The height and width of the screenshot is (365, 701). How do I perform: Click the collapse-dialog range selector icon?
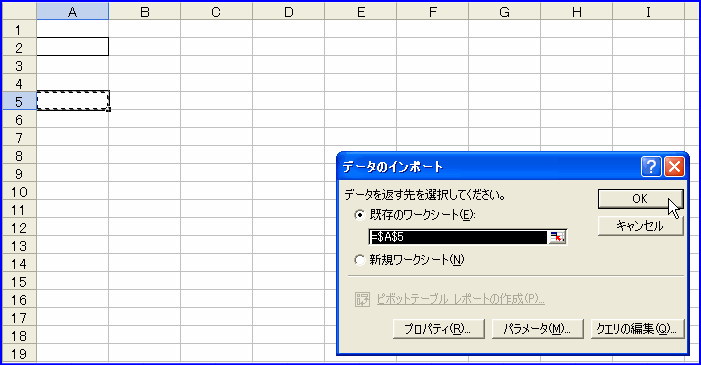[557, 237]
